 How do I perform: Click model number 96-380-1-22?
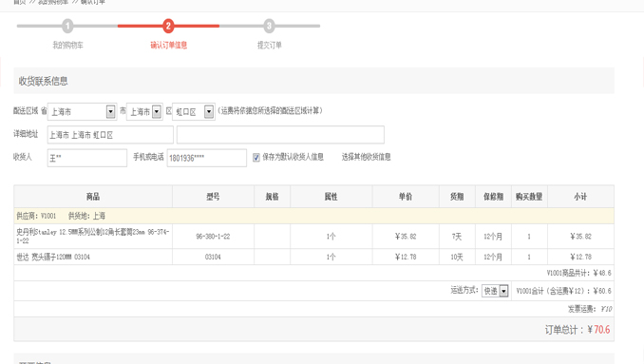tap(213, 237)
